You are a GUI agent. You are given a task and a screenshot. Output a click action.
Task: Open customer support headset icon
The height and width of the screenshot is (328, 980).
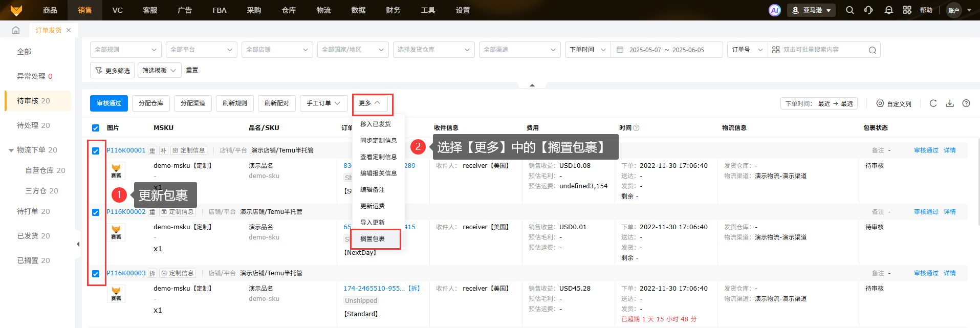[868, 10]
